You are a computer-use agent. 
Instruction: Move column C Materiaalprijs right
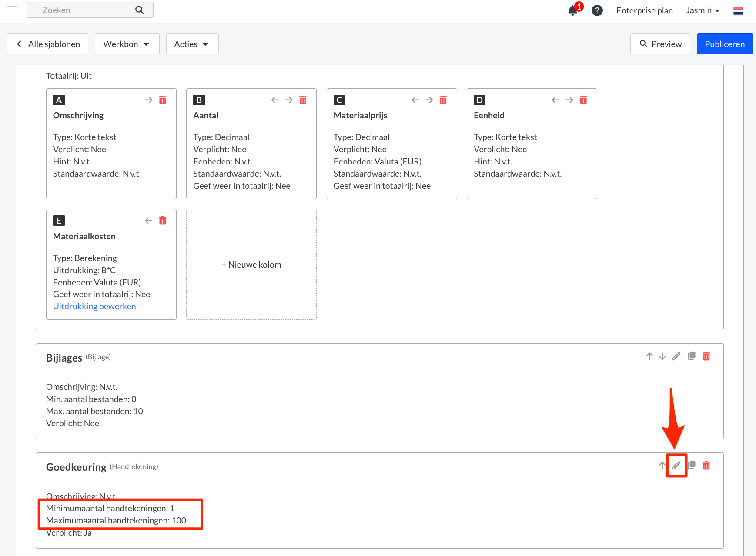click(x=429, y=100)
